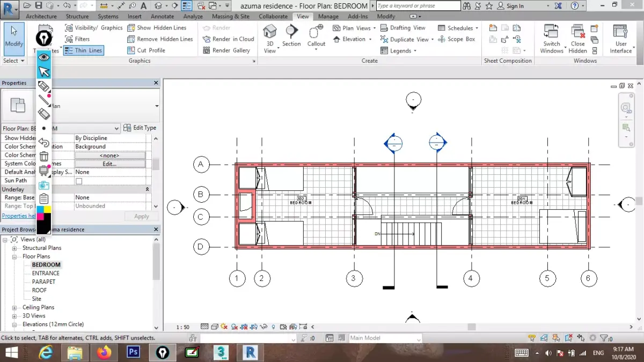Screen dimensions: 644x362
Task: Click Close Hidden windows
Action: click(577, 39)
